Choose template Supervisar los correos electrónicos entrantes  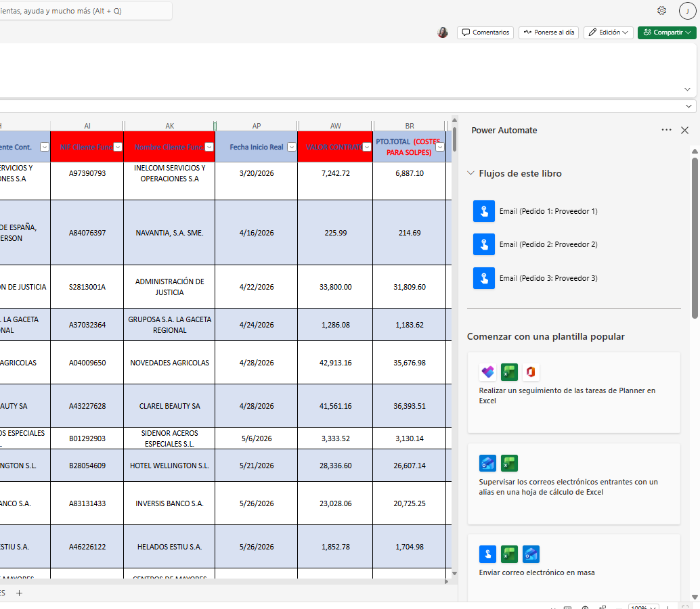pos(573,484)
